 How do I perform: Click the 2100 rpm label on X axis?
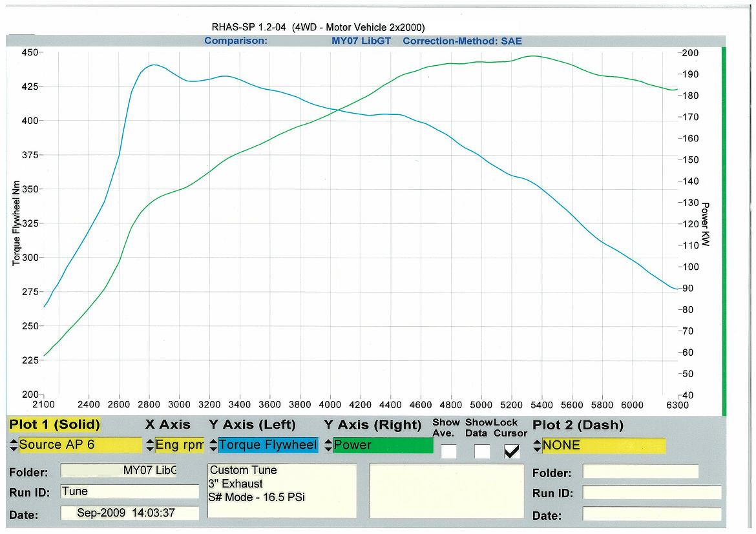[x=43, y=404]
